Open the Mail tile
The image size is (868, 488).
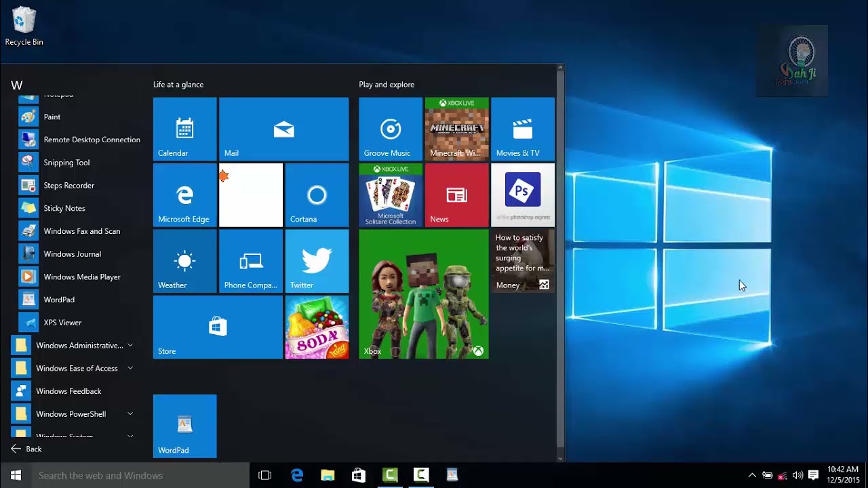(x=283, y=129)
